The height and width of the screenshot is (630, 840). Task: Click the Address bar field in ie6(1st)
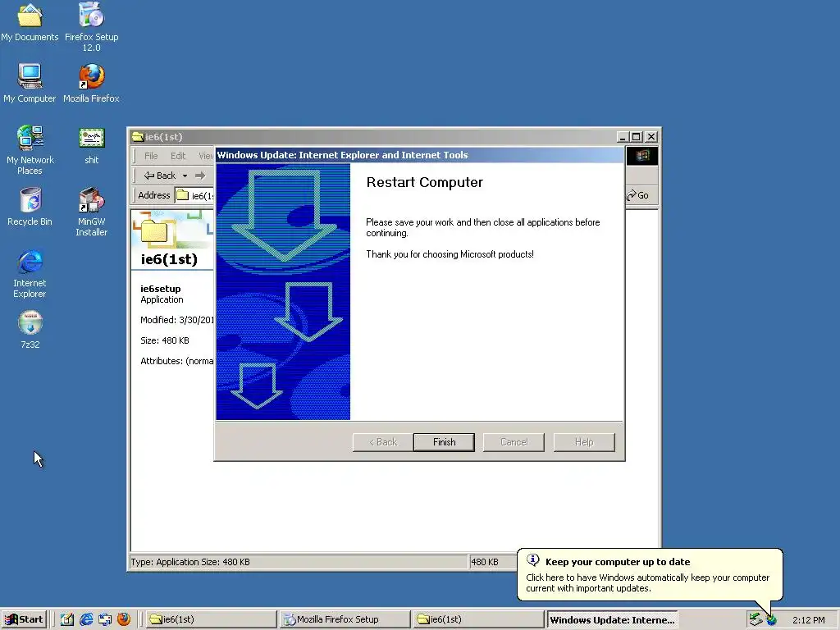pyautogui.click(x=195, y=195)
